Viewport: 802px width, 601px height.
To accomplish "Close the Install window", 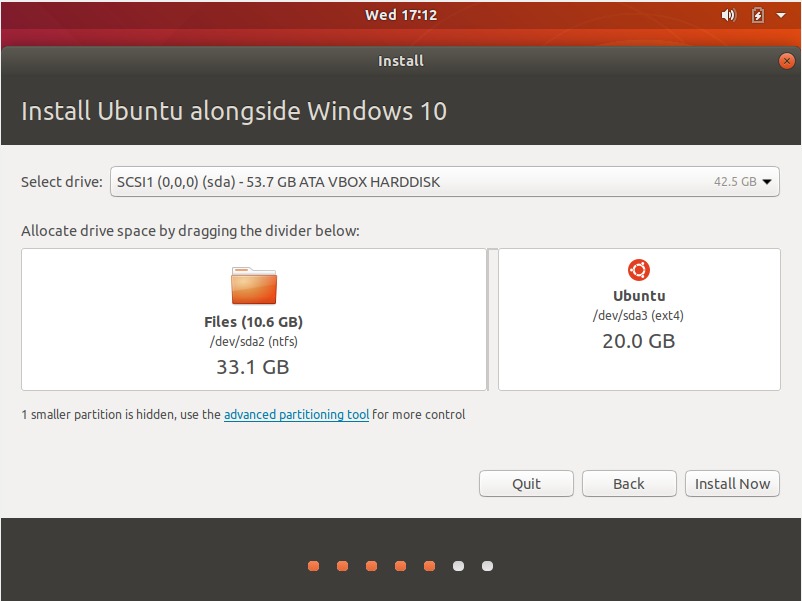I will [786, 61].
